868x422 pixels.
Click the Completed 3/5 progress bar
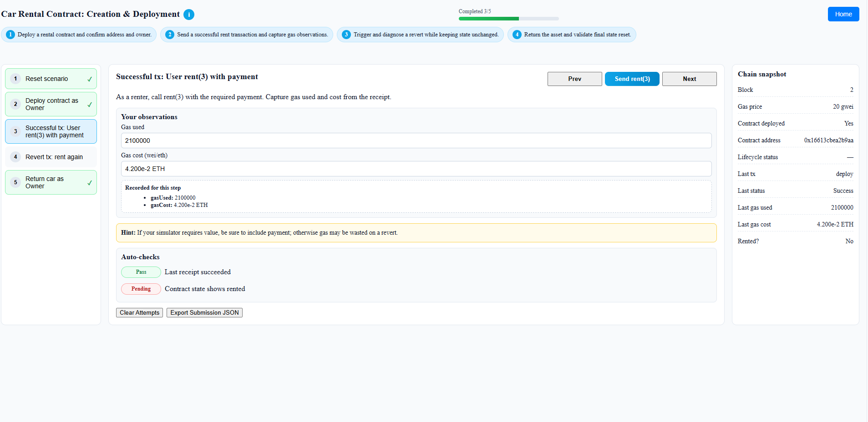point(508,19)
